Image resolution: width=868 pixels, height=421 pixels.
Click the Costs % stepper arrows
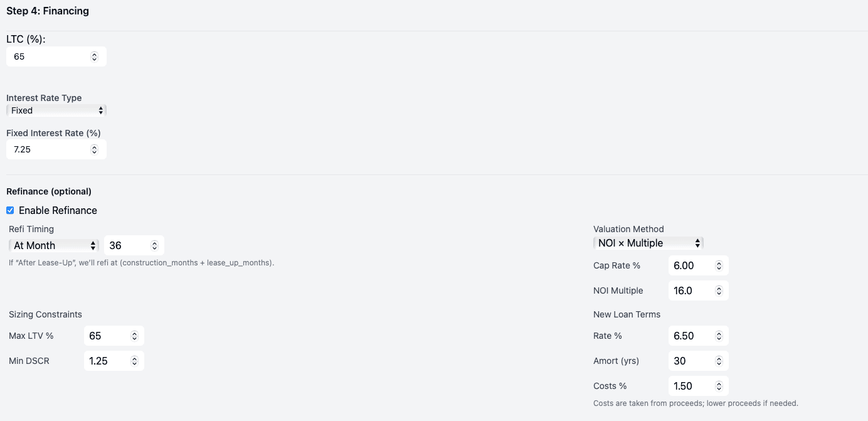click(719, 386)
